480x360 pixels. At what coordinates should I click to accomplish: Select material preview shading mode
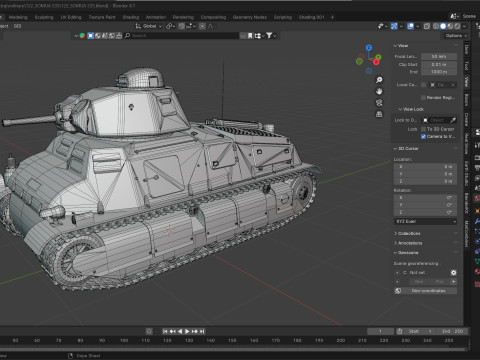click(x=450, y=26)
